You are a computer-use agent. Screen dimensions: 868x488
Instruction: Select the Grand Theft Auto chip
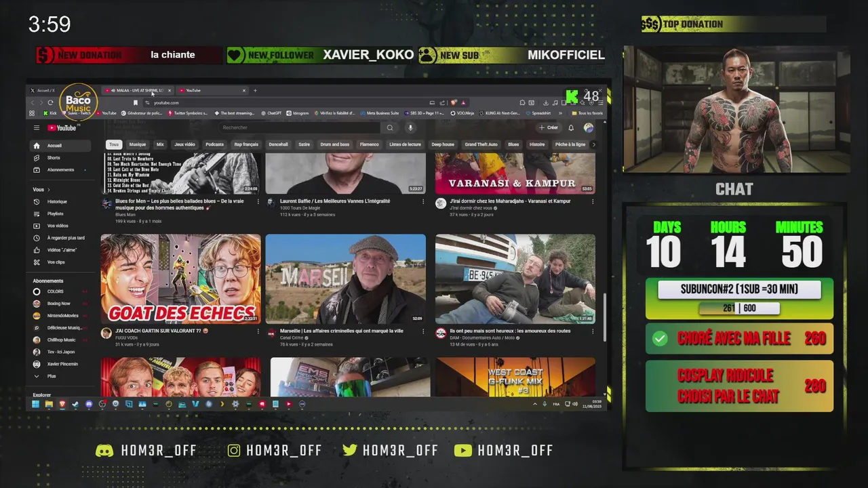click(x=481, y=144)
